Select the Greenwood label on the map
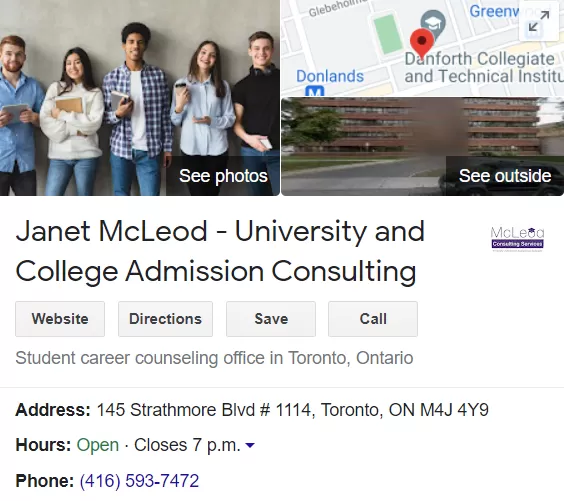 tap(494, 11)
